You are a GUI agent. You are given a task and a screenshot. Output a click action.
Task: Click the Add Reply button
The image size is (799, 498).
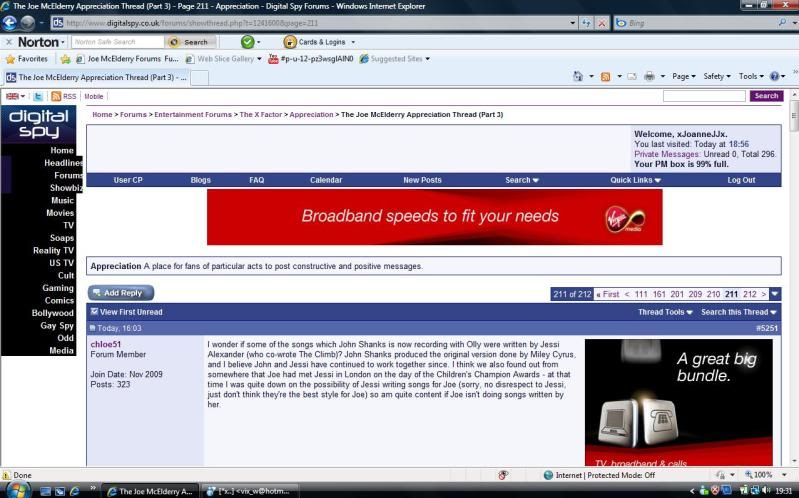point(121,293)
